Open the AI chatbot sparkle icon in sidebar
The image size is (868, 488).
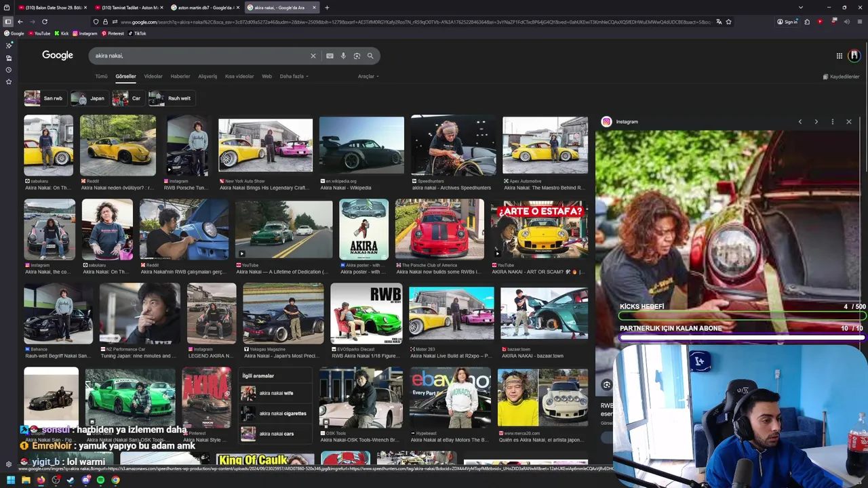8,45
